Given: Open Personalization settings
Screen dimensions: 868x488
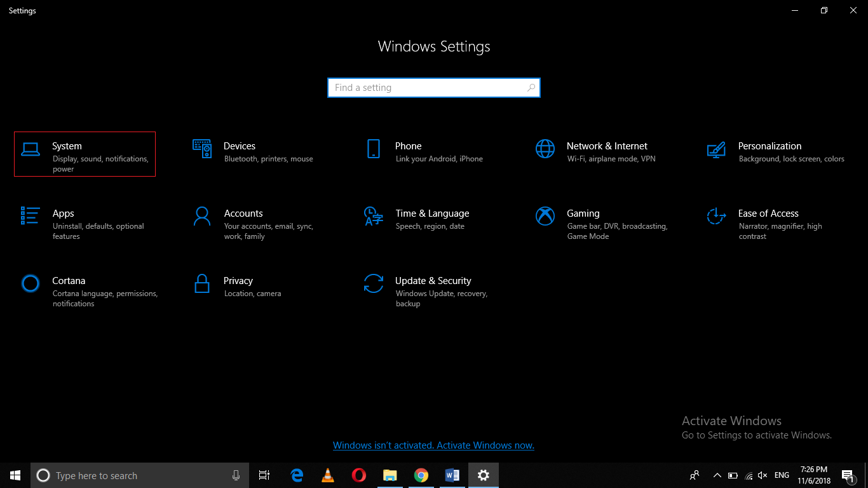Looking at the screenshot, I should click(x=770, y=152).
